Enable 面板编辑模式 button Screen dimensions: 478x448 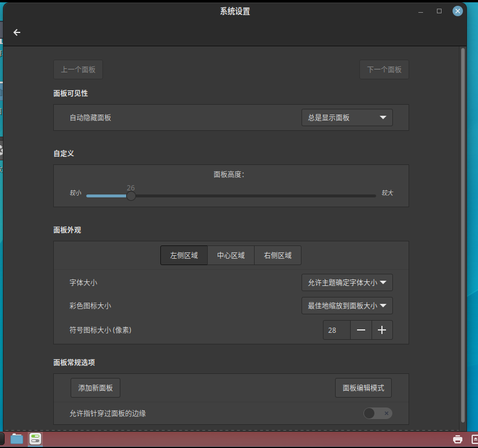point(363,388)
